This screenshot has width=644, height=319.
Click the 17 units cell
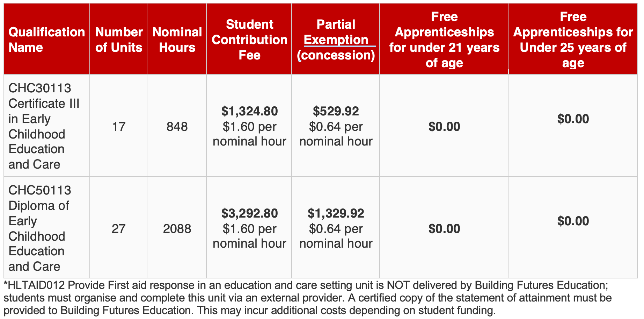click(x=118, y=126)
